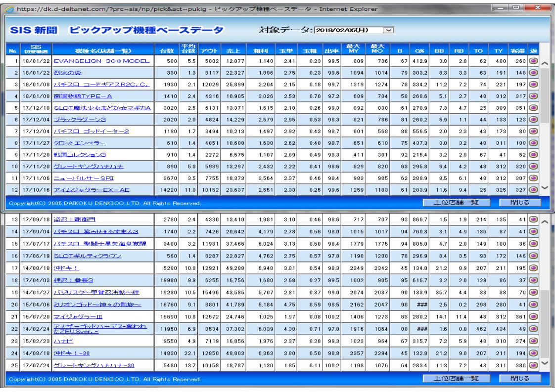Image resolution: width=555 pixels, height=392 pixels.
Task: Click the 機種名(店舗一覧) column header
Action: pos(103,49)
